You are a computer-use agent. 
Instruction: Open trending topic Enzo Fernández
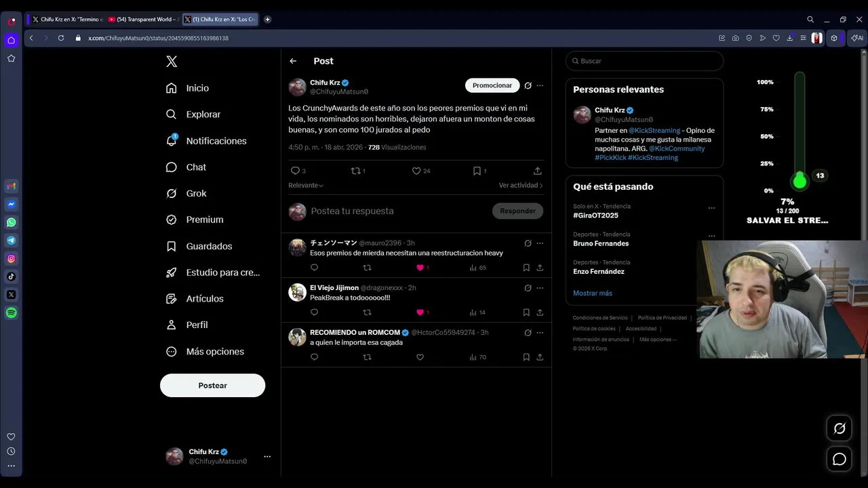599,271
